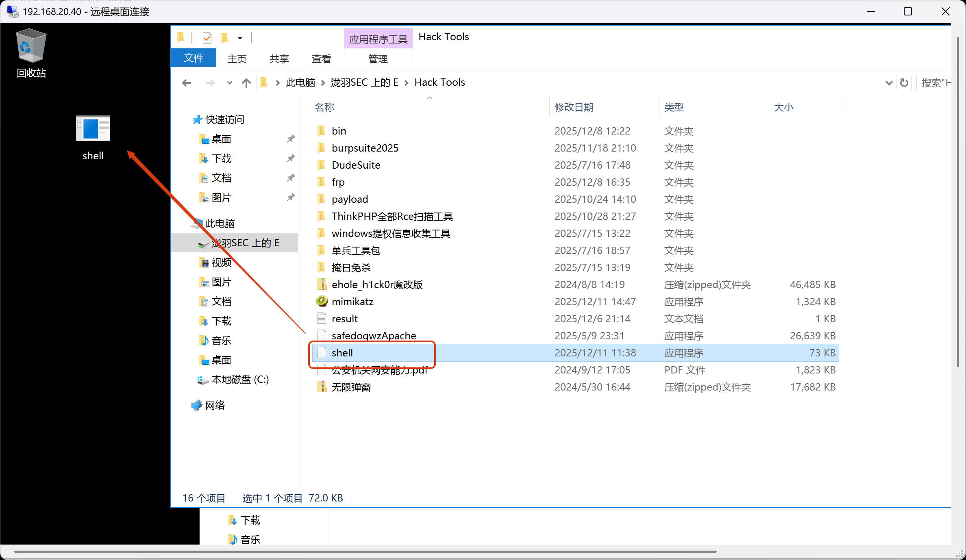Toggle pin for 下载 in Quick access
966x560 pixels.
click(x=291, y=158)
